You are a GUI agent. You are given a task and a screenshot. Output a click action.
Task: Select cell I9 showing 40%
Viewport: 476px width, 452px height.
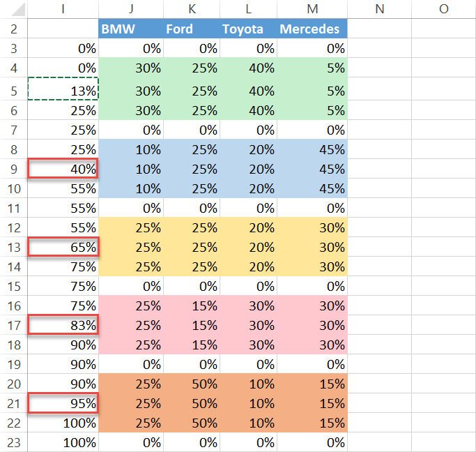click(x=63, y=169)
